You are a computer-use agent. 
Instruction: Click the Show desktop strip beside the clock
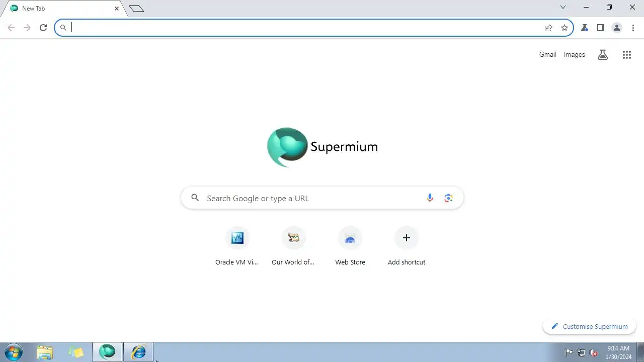[640, 352]
